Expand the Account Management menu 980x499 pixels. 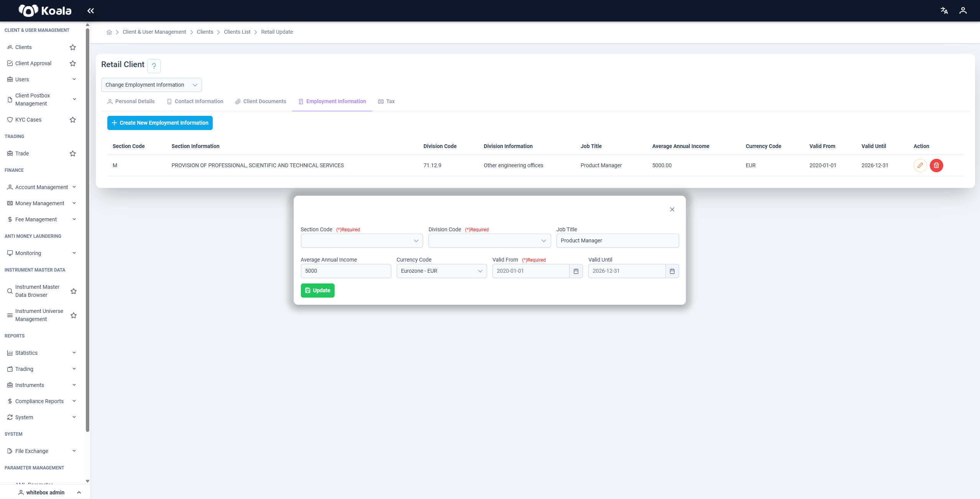point(41,187)
